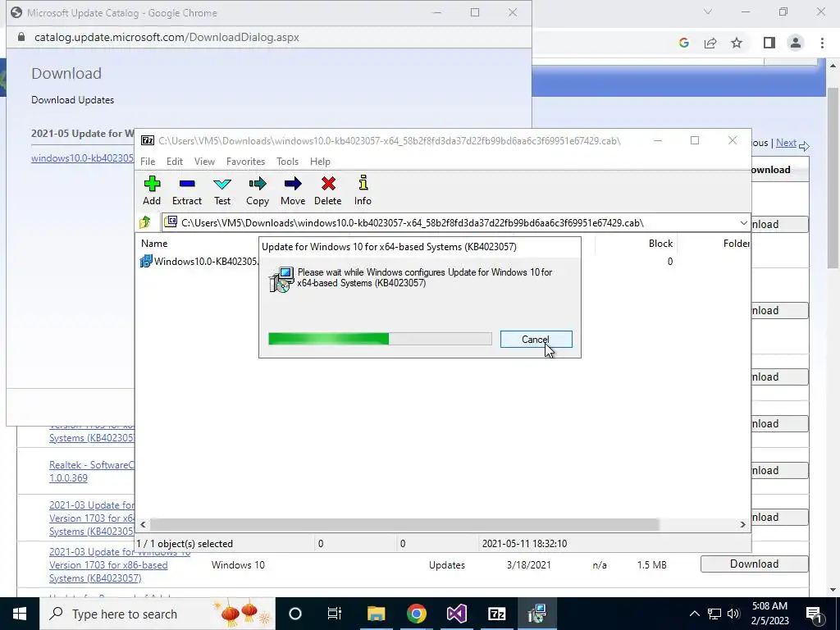This screenshot has height=630, width=840.
Task: Click the volume speaker icon in tray
Action: tap(733, 614)
